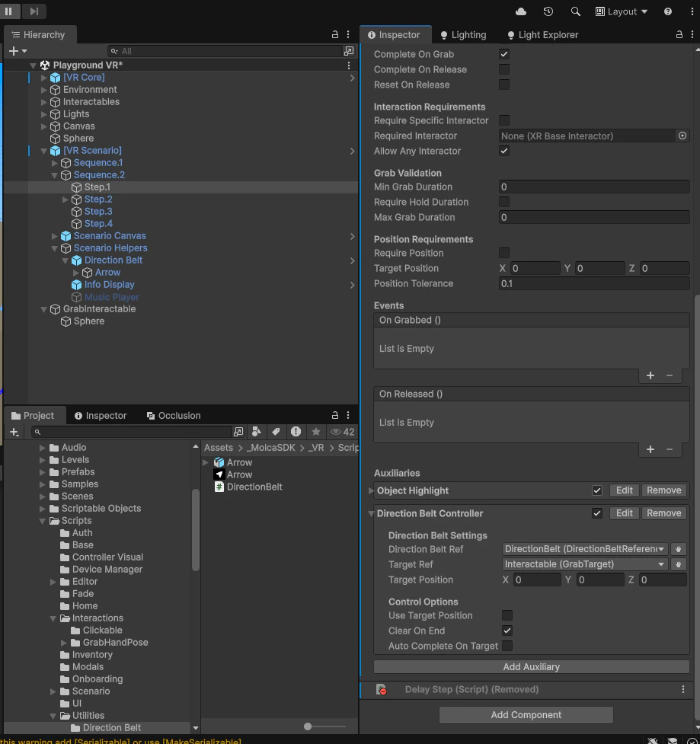Select the top Inspector tab

tap(394, 34)
